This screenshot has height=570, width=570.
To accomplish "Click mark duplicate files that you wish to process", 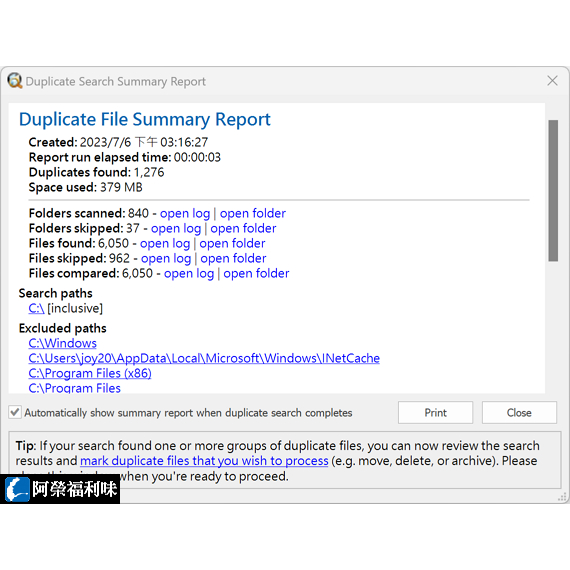I will (204, 461).
